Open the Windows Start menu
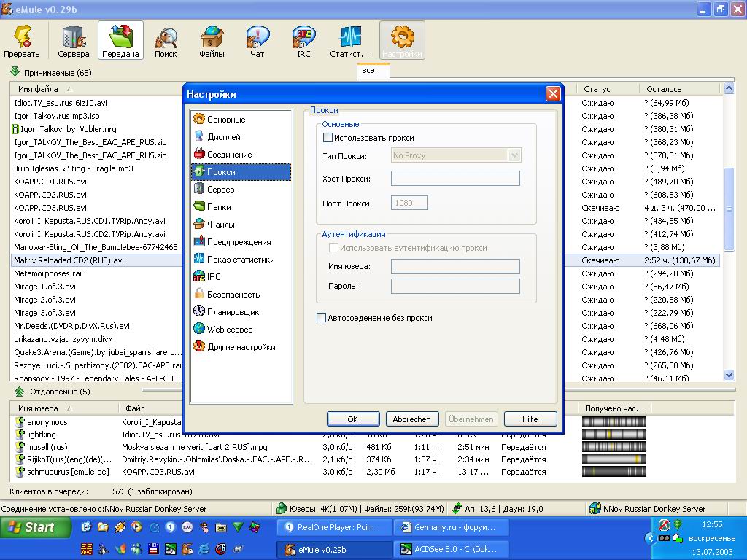The image size is (747, 560). 36,527
